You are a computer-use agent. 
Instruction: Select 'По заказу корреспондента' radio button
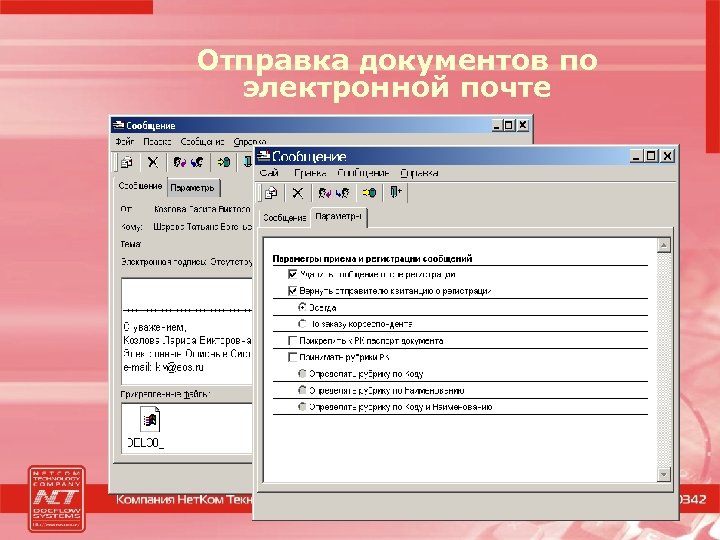302,324
